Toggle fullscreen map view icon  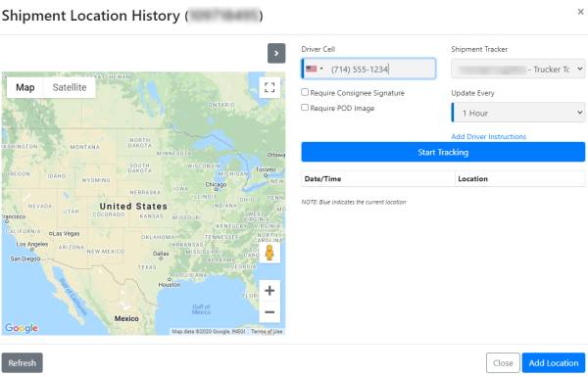click(x=269, y=87)
